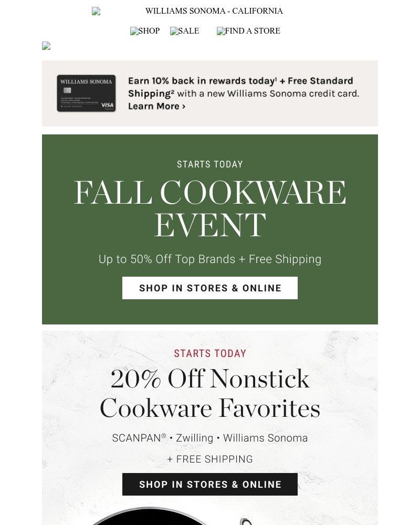Click the broken image icon before FIND A STORE
Viewport: 420px width, 525px height.
[220, 31]
